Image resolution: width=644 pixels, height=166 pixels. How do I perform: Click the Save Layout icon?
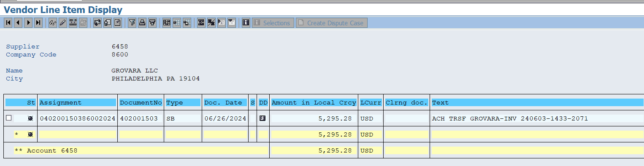pos(187,23)
